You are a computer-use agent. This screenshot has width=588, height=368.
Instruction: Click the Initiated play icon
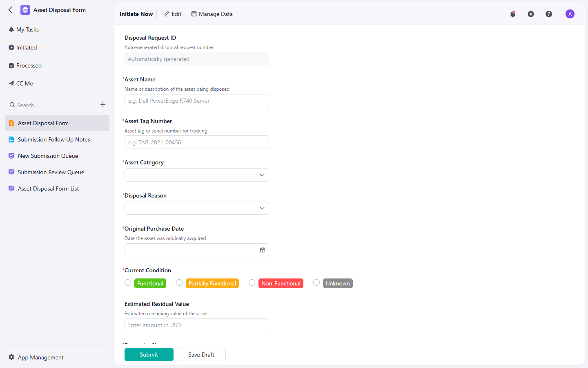(11, 47)
